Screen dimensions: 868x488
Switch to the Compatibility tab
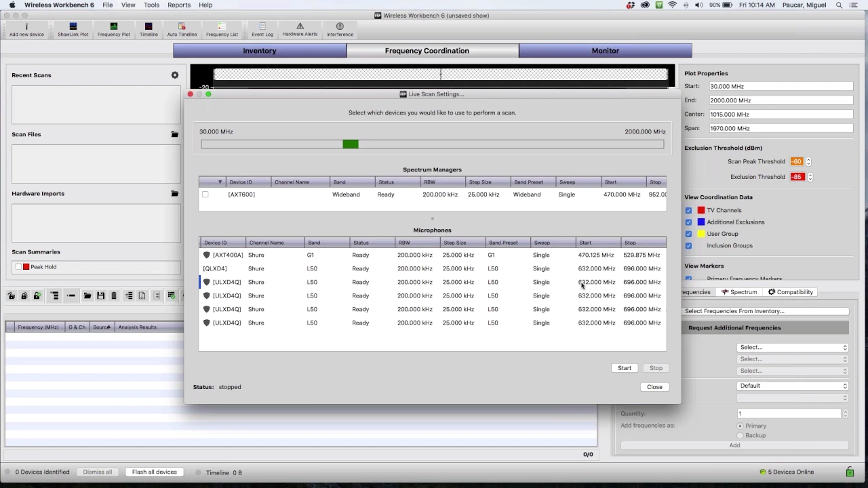point(791,292)
